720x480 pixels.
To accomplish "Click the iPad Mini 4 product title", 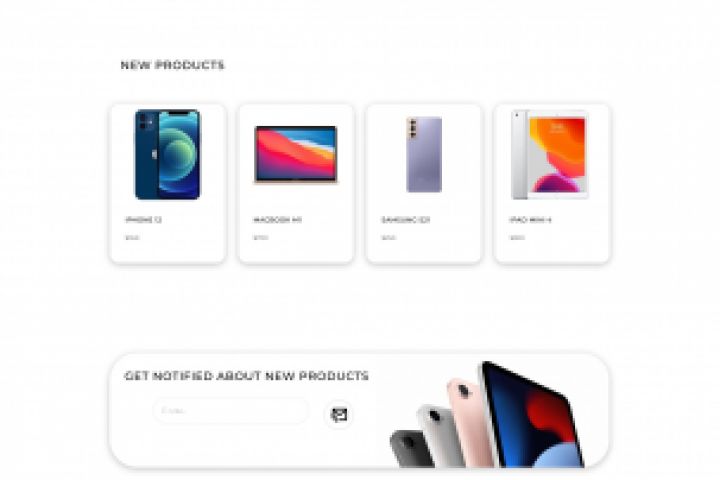I will click(x=530, y=220).
